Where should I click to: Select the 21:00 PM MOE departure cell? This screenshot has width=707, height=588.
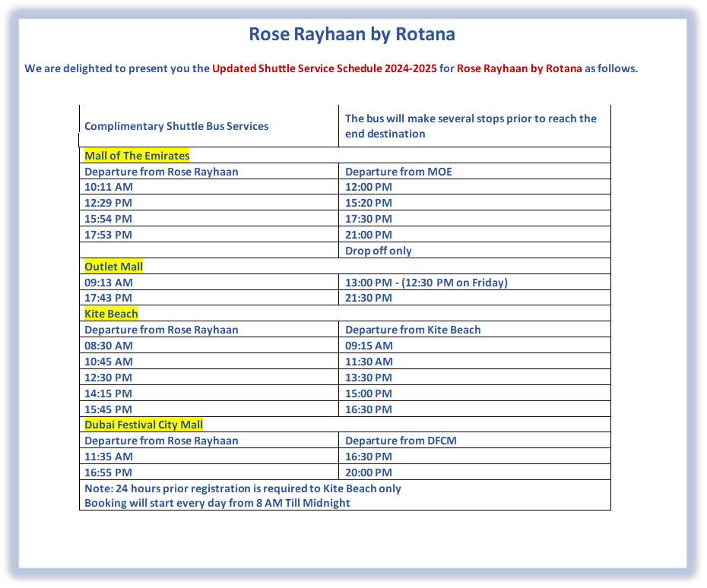pos(369,235)
